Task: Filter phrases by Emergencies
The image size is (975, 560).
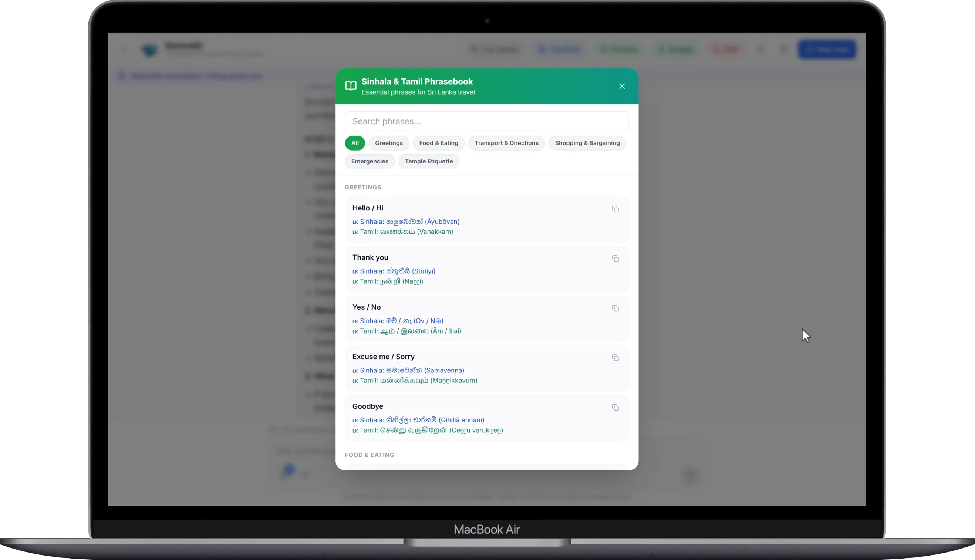Action: (369, 161)
